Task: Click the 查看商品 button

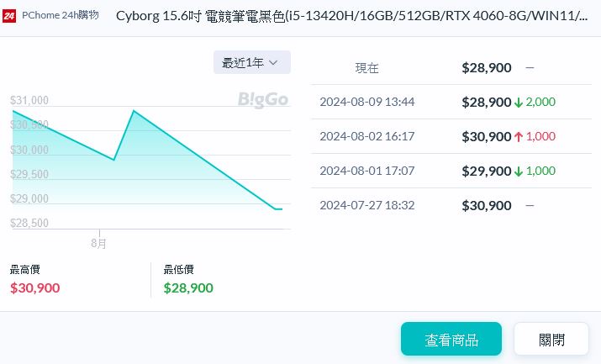Action: [451, 340]
